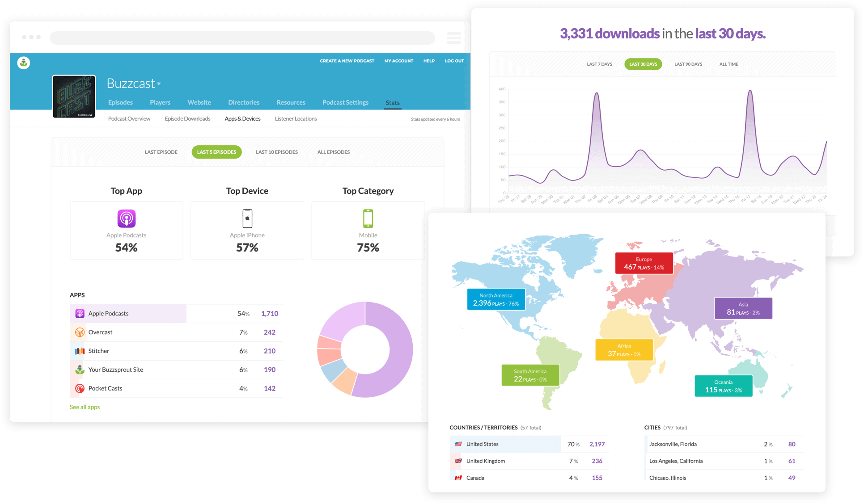Screen dimensions: 864x504
Task: Open the browser hamburger menu icon
Action: click(x=454, y=38)
